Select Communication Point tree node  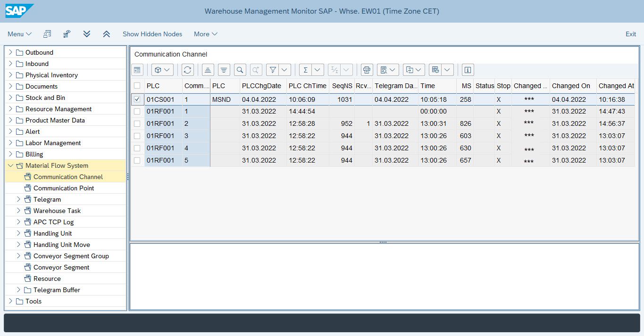(64, 188)
